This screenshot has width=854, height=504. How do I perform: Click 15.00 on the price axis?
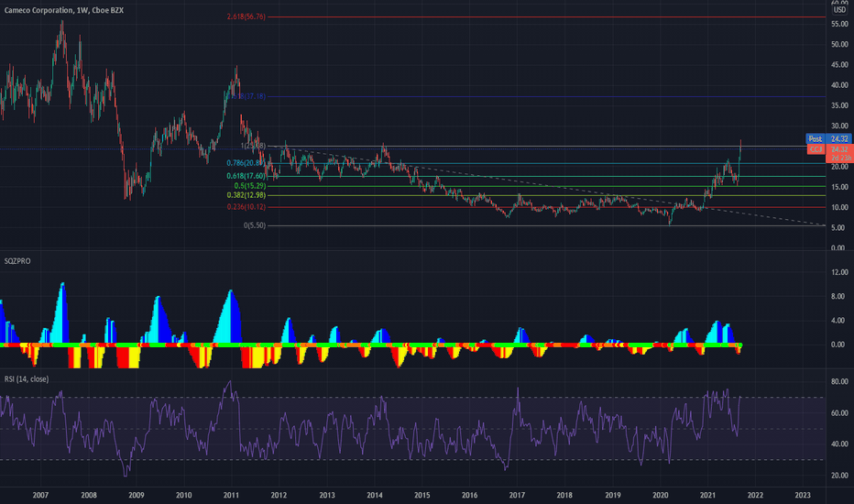[x=839, y=187]
